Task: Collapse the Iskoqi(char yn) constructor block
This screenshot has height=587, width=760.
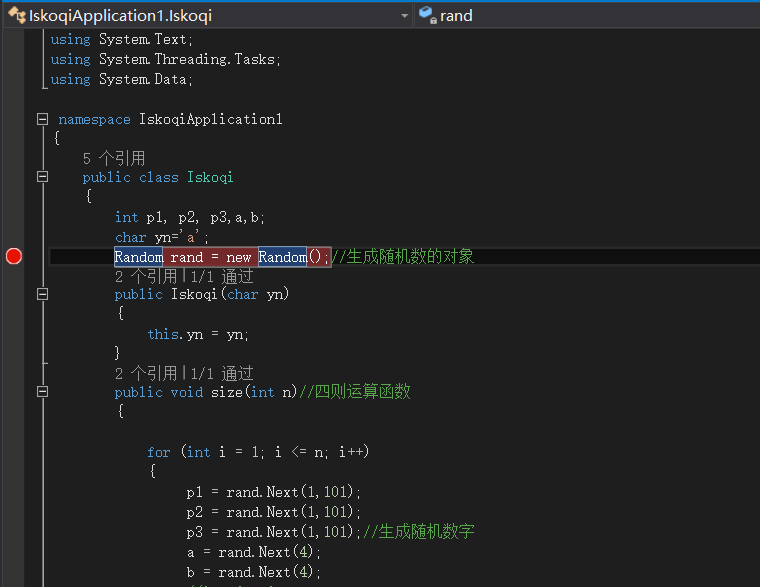Action: tap(43, 294)
